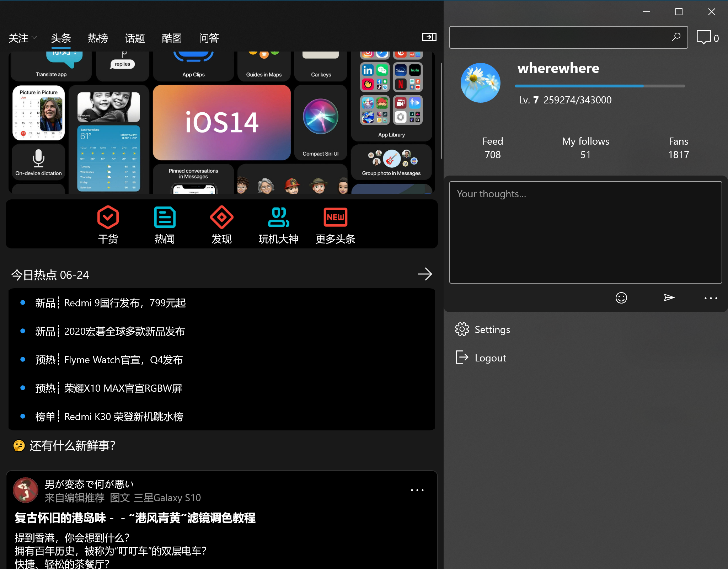Expand 今日热点 with arrow
The image size is (728, 569).
425,274
